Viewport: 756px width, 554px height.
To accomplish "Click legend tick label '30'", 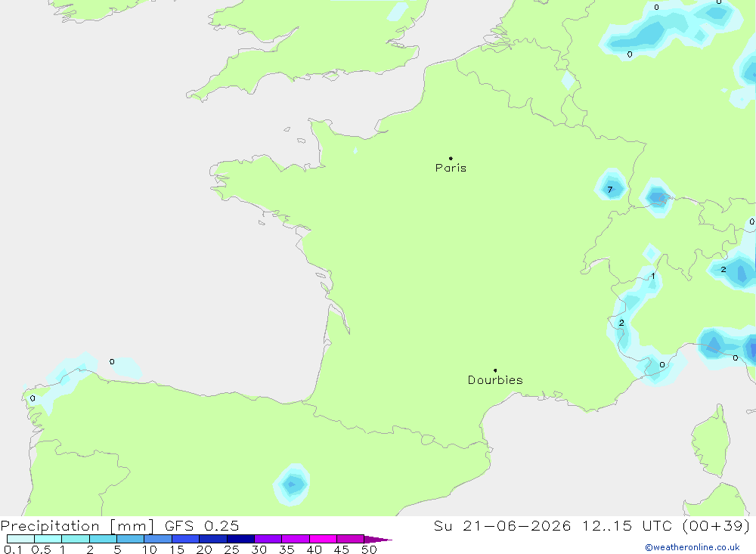I will [259, 549].
